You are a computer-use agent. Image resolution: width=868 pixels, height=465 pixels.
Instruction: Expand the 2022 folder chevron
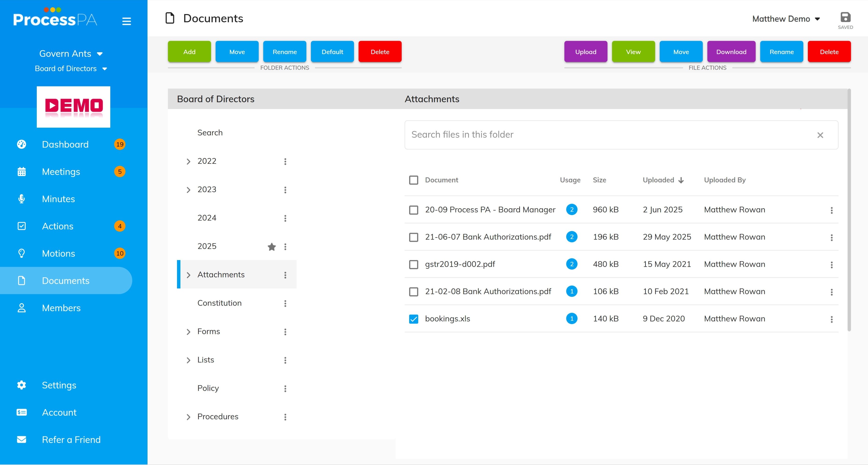(x=188, y=161)
